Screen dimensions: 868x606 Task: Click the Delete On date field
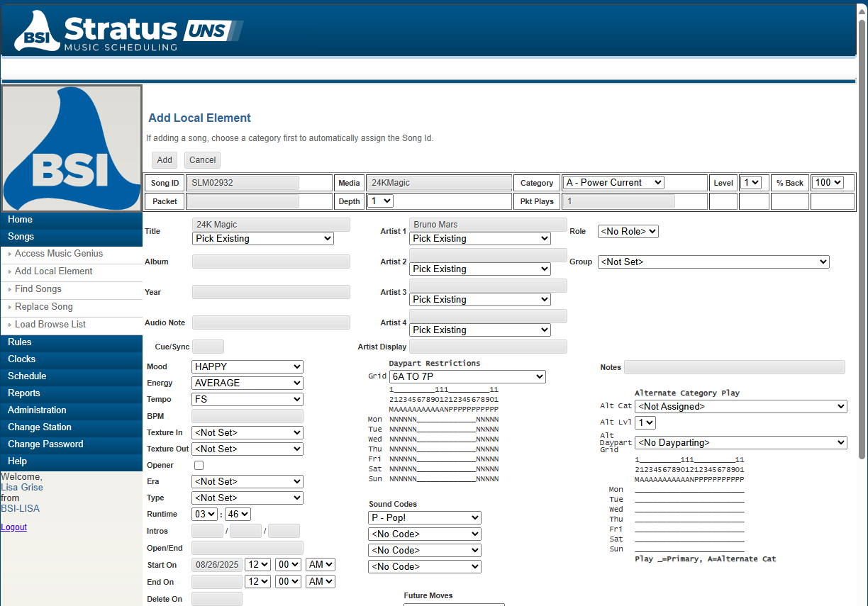[x=217, y=599]
